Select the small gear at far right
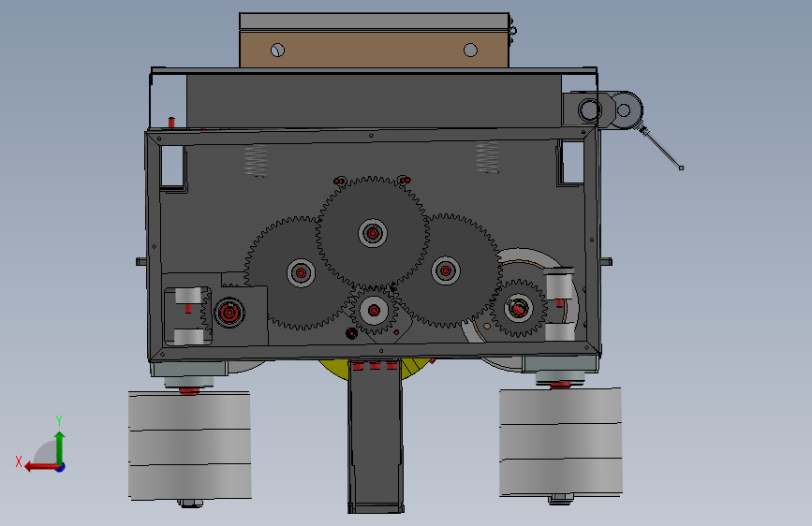The height and width of the screenshot is (526, 812). coord(518,308)
